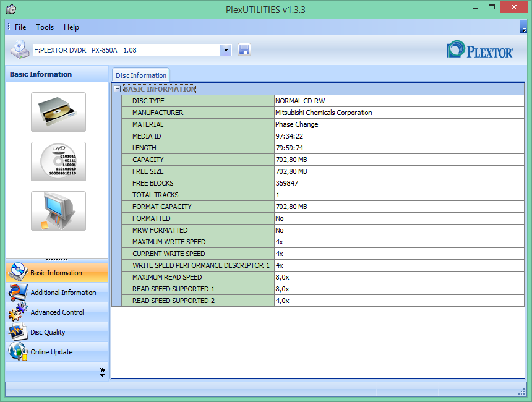Screen dimensions: 532x402
Task: Select the MEDIA ID row label
Action: (x=147, y=136)
